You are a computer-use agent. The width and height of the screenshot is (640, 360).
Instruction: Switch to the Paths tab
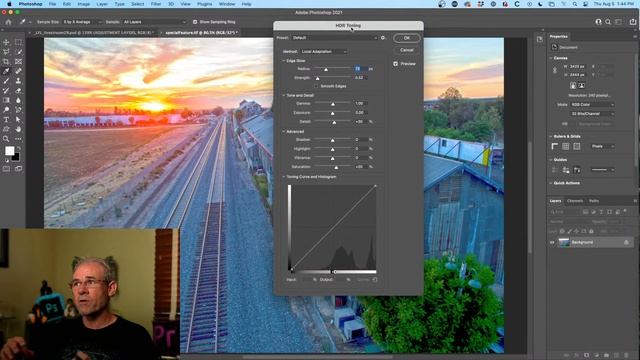(x=594, y=201)
